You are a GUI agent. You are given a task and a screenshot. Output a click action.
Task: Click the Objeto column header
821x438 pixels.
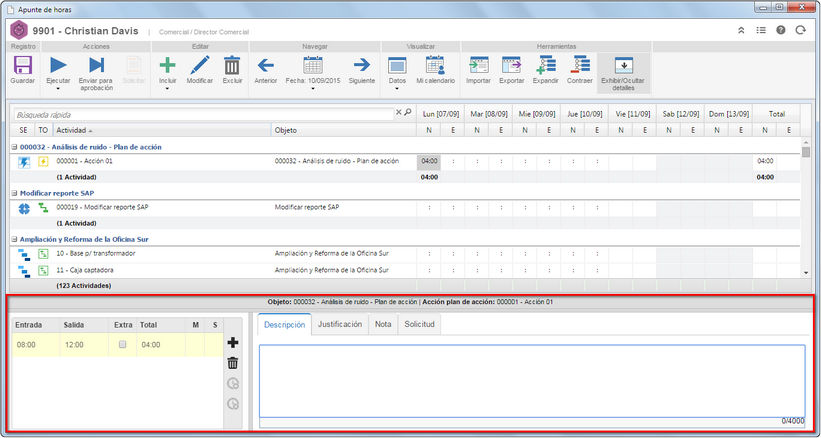[x=343, y=130]
